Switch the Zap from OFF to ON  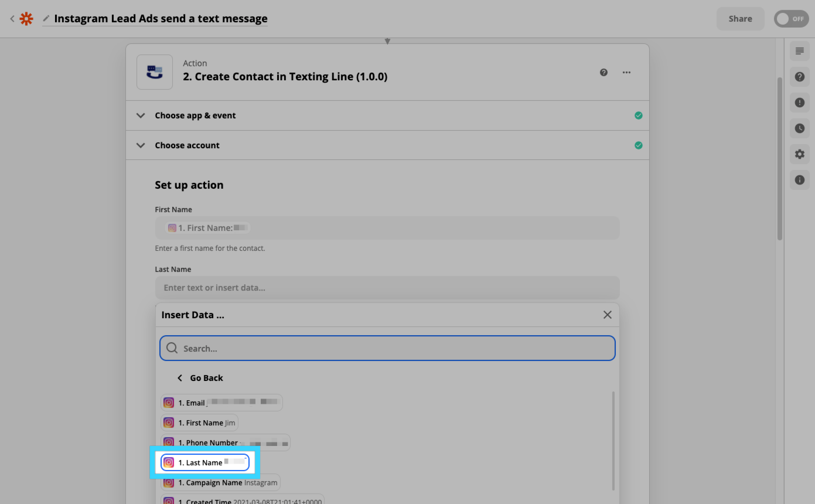791,18
